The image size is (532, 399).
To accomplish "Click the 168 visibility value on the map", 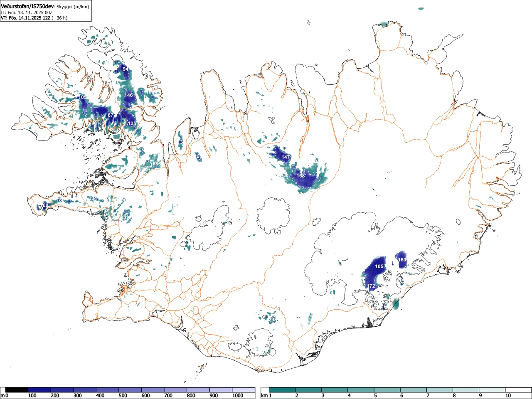I will [300, 176].
